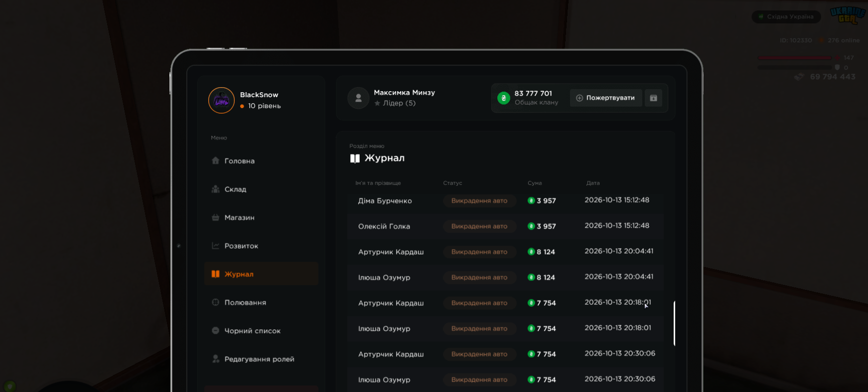Viewport: 868px width, 392px height.
Task: Click Викрадення авто status for Діма Бурченко
Action: click(479, 201)
